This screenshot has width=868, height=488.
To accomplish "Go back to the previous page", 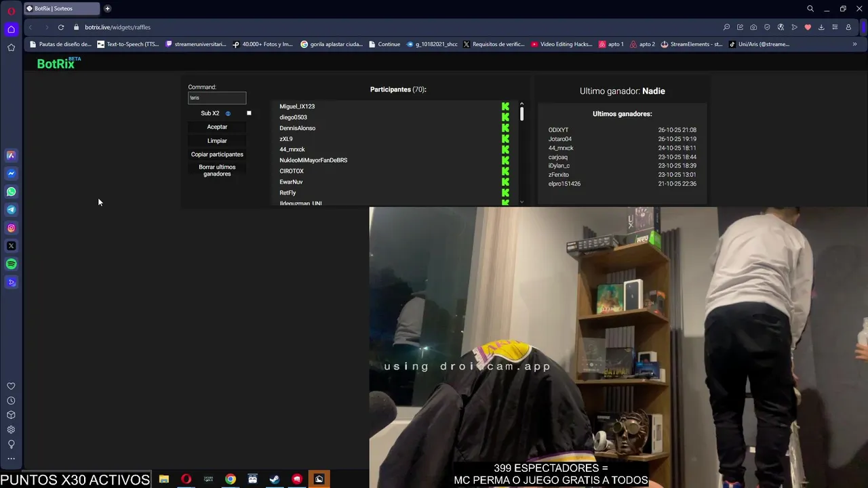I will pyautogui.click(x=31, y=27).
